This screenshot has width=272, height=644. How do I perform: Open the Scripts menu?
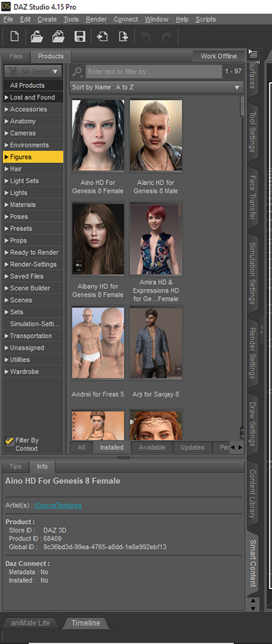coord(205,19)
